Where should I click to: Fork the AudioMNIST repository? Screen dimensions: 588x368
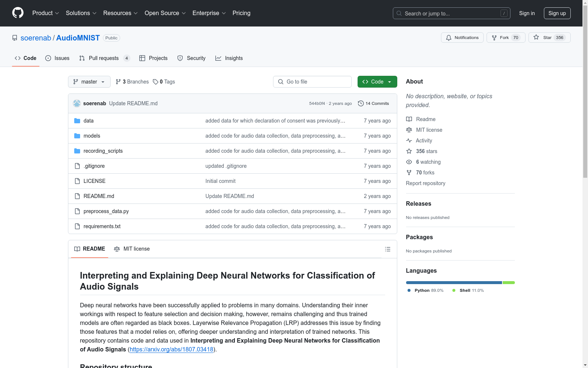[x=506, y=38]
